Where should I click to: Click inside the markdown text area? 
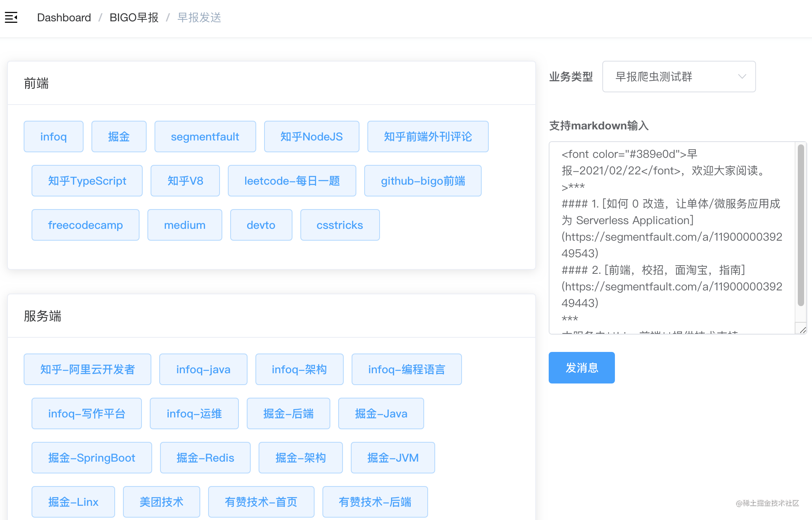point(670,237)
